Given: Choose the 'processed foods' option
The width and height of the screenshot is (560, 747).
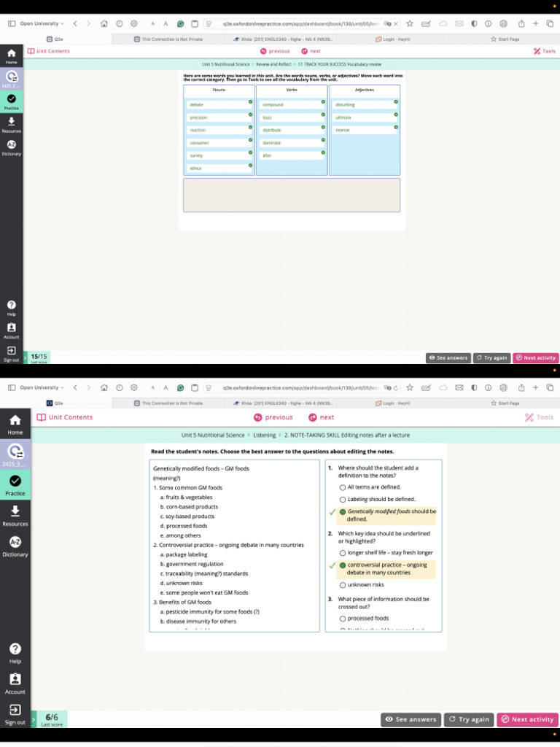Looking at the screenshot, I should pyautogui.click(x=365, y=618).
